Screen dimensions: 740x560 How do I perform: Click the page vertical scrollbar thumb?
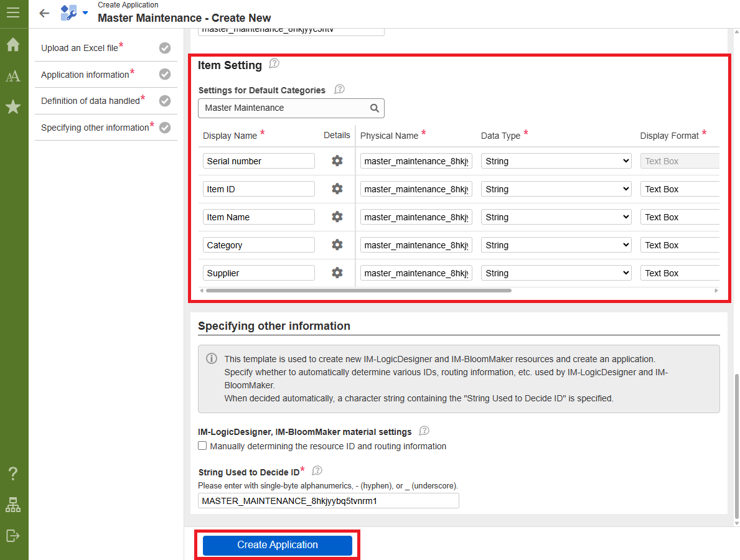pos(737,446)
